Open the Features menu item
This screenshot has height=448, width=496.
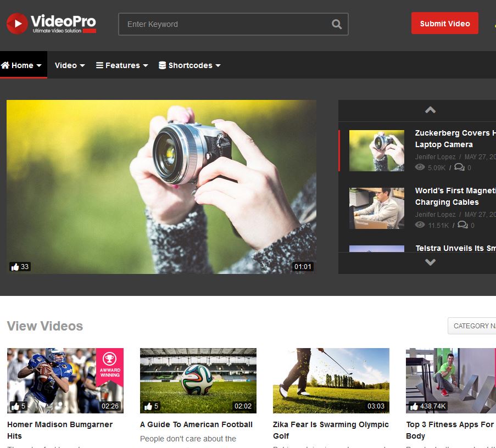(x=122, y=65)
